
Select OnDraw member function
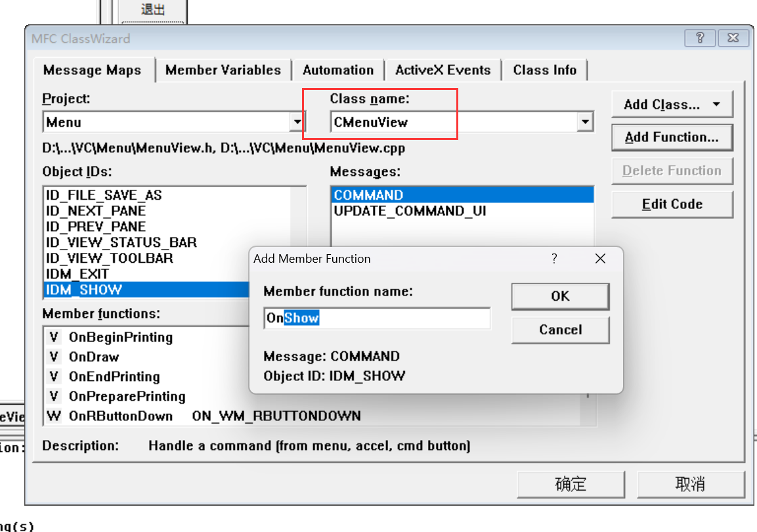click(94, 357)
